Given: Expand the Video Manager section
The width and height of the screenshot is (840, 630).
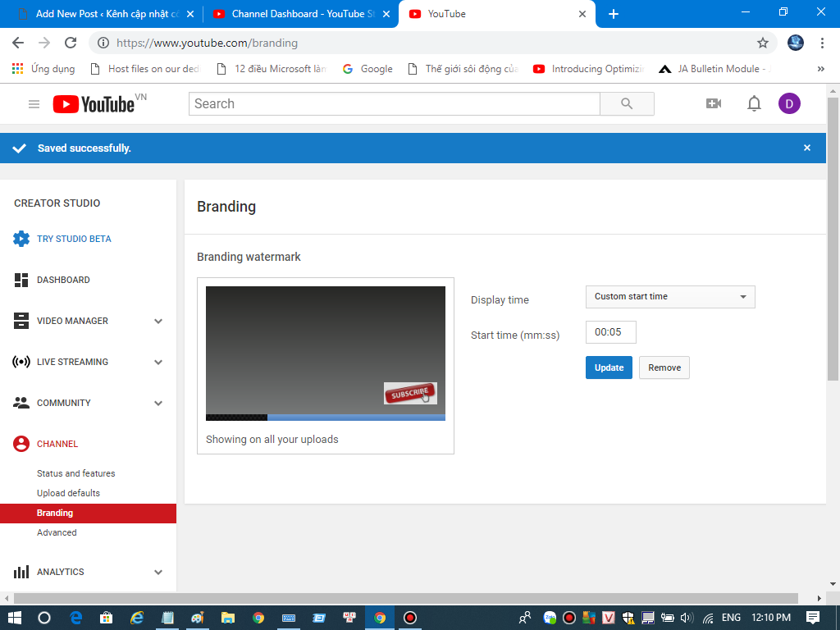Looking at the screenshot, I should pos(158,321).
